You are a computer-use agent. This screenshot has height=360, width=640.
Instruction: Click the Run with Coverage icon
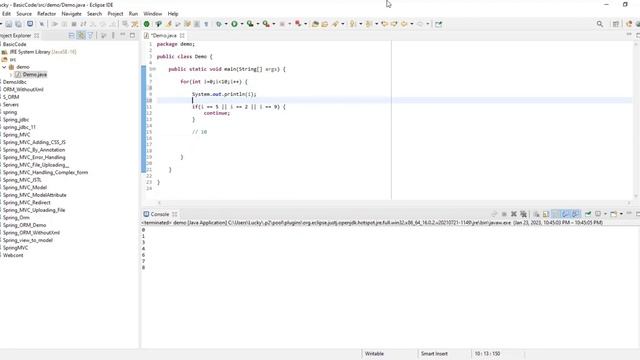pos(250,24)
